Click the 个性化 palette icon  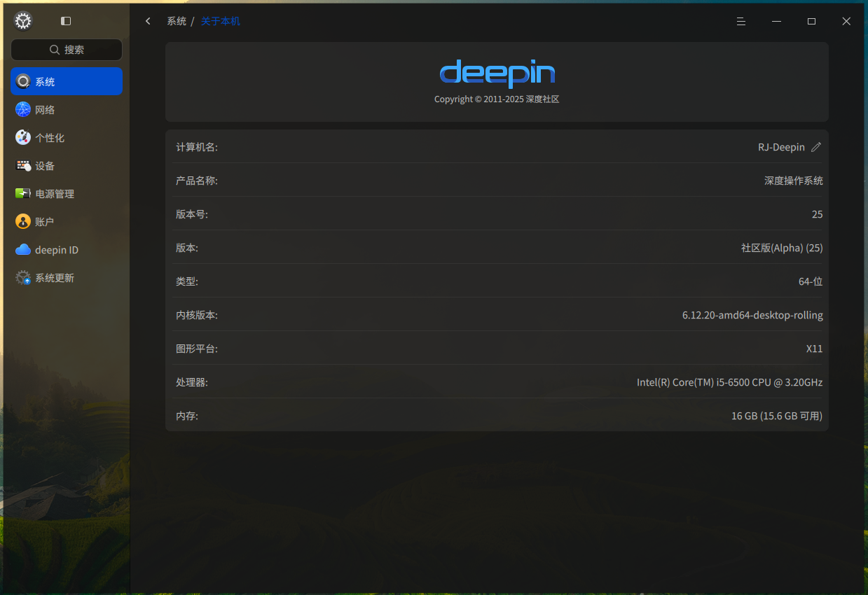click(x=23, y=137)
